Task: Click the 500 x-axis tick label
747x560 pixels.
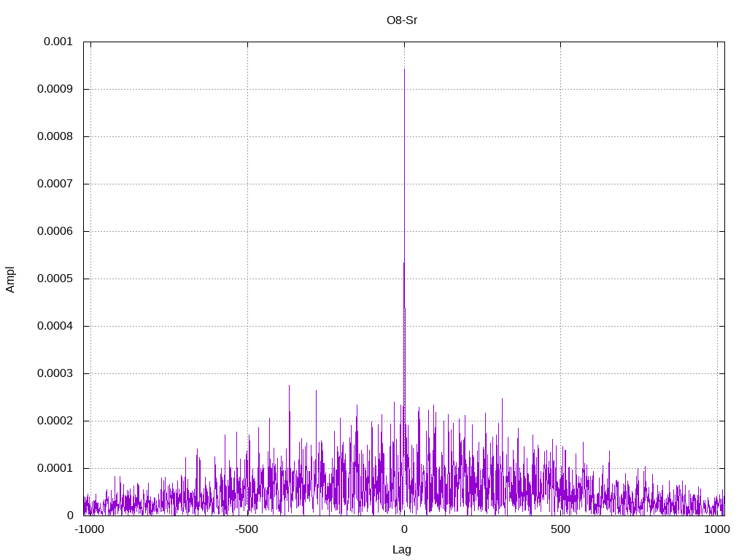Action: (560, 529)
